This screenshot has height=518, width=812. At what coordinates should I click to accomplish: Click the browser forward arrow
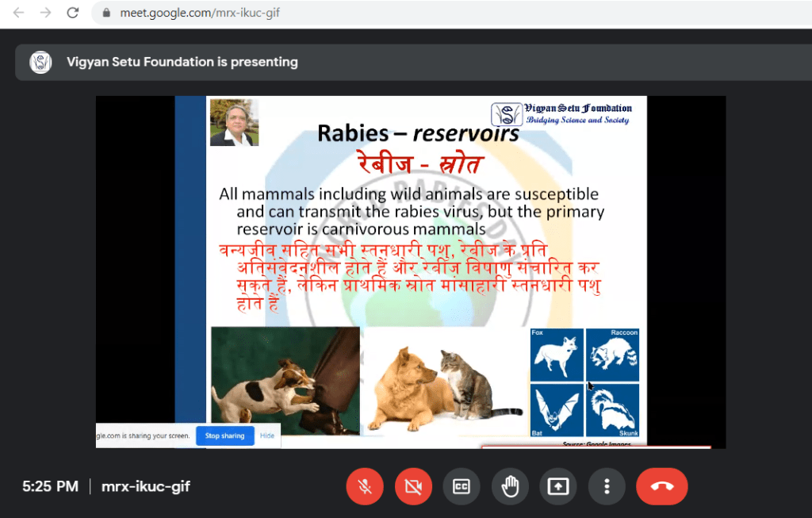(45, 13)
